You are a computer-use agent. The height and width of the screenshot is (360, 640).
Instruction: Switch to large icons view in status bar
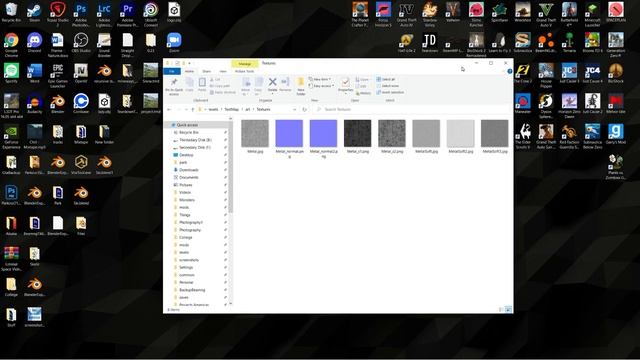coord(508,310)
